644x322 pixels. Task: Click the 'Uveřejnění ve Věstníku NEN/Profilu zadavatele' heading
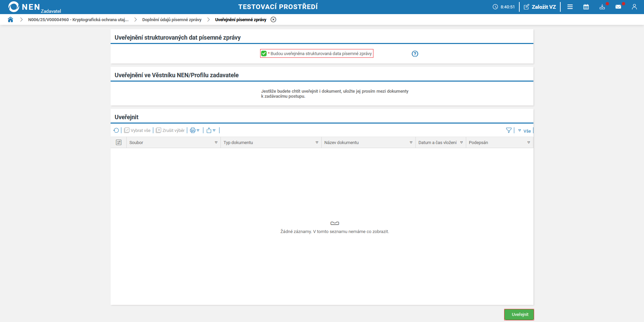176,75
